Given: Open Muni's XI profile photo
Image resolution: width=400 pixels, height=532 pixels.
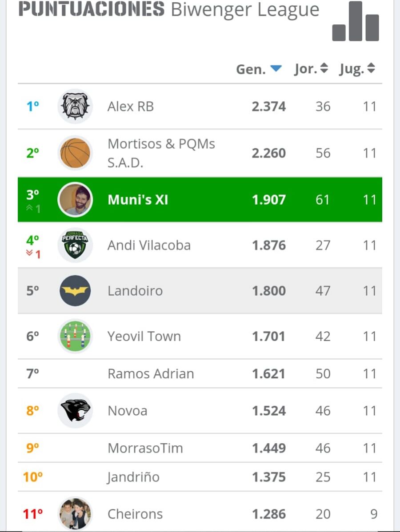Looking at the screenshot, I should click(x=75, y=200).
